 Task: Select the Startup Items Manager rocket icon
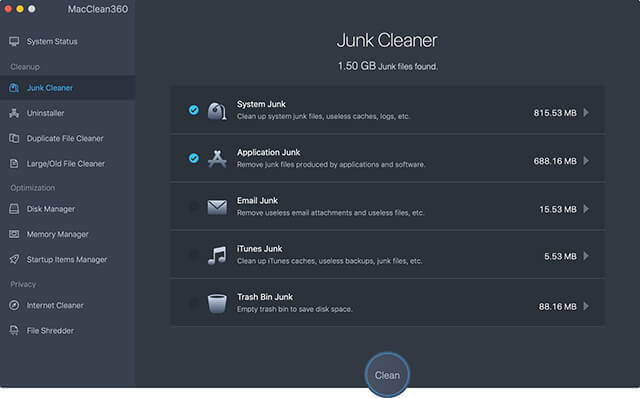click(14, 260)
